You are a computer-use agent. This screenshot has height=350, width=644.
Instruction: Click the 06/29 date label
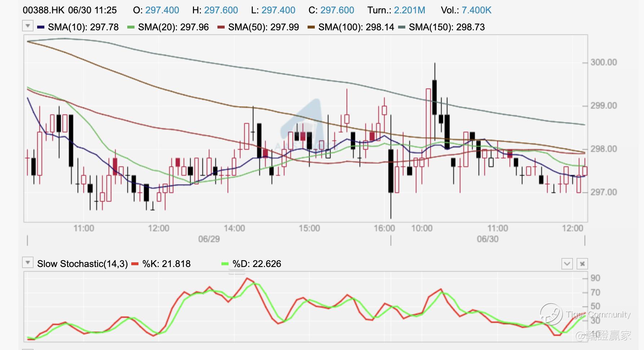pyautogui.click(x=209, y=239)
